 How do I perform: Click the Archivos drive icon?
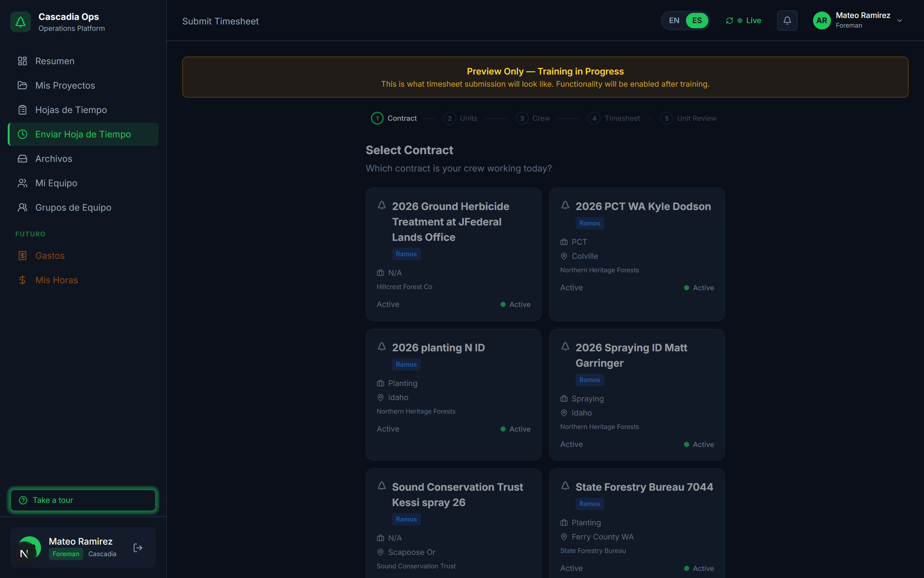coord(22,159)
